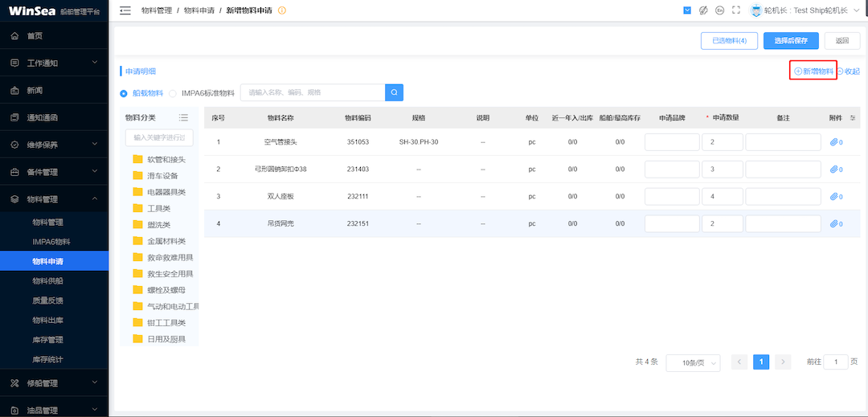Click 申请品牌 field for 双人座板 row
The width and height of the screenshot is (868, 417).
(x=672, y=196)
